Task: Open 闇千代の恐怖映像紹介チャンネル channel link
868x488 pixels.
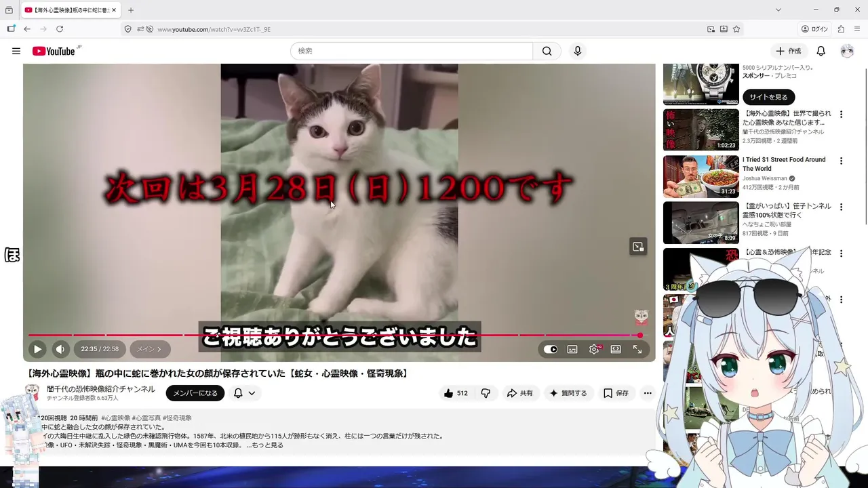Action: click(101, 389)
